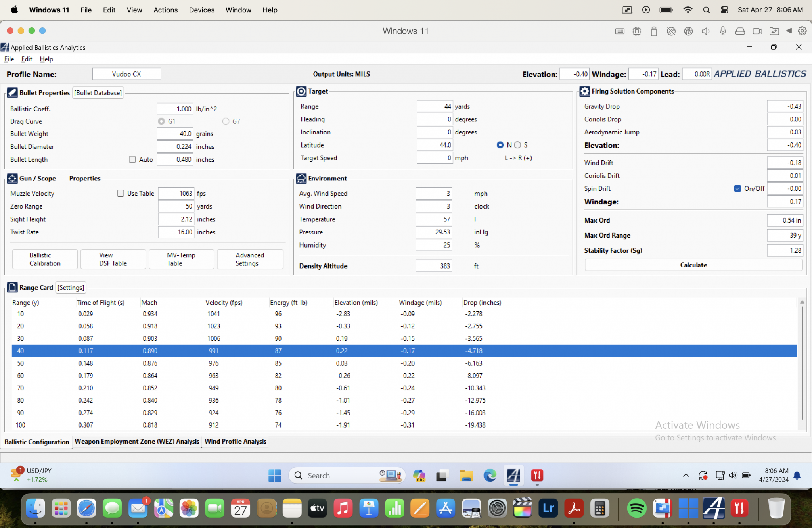Open the macOS Actions menu
Viewport: 812px width, 528px height.
(165, 10)
